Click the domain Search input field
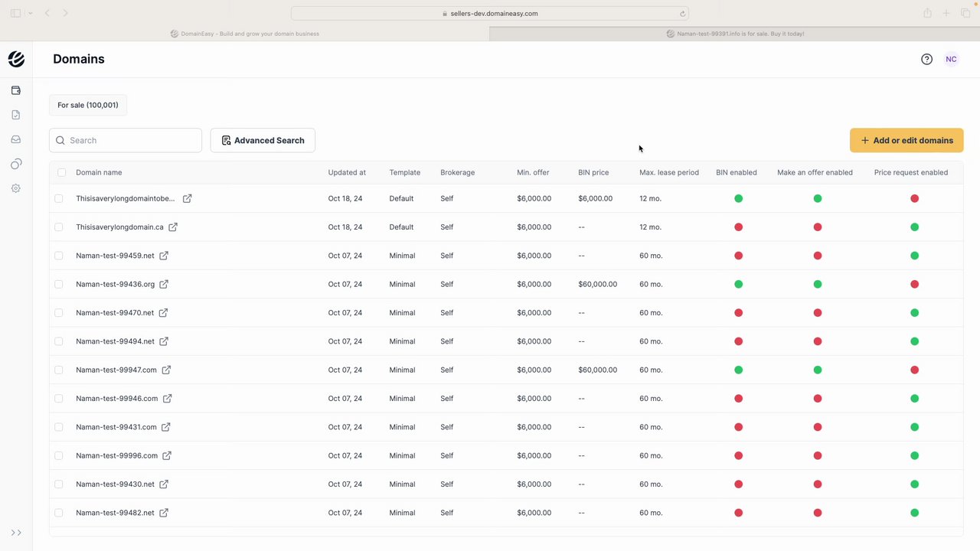Image resolution: width=980 pixels, height=551 pixels. (126, 140)
